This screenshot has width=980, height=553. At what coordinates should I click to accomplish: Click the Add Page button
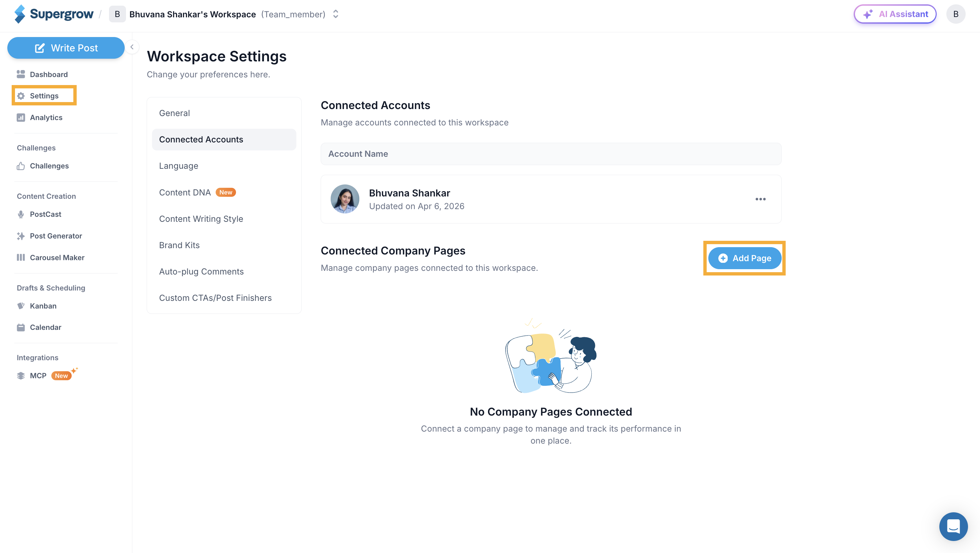coord(745,258)
